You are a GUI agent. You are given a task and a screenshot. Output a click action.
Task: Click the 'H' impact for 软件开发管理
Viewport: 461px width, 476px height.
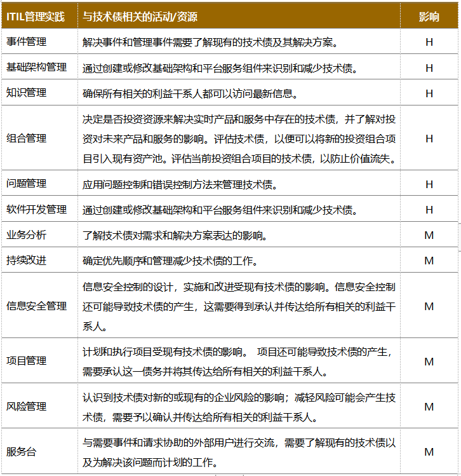click(x=429, y=210)
